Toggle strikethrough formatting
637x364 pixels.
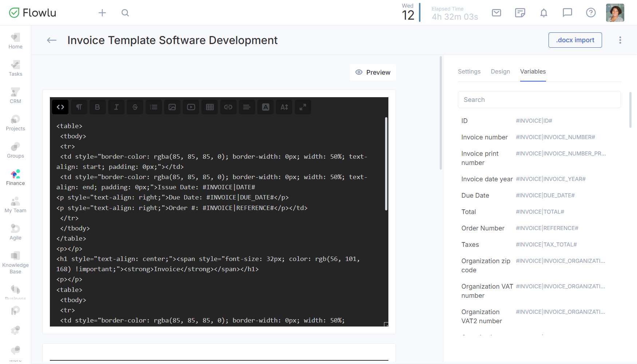click(135, 107)
